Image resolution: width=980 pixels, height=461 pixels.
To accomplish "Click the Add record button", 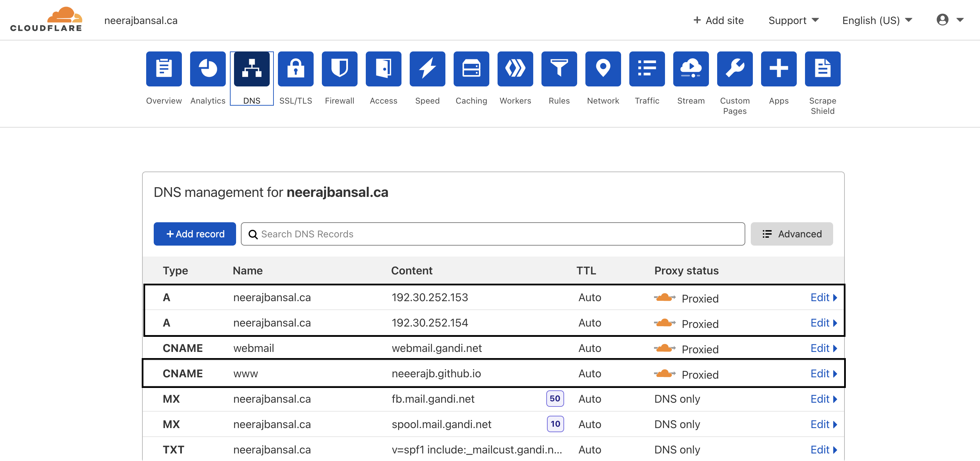I will coord(195,234).
